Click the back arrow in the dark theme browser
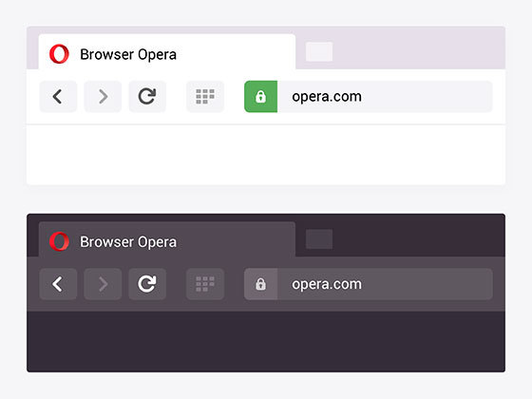 (58, 284)
